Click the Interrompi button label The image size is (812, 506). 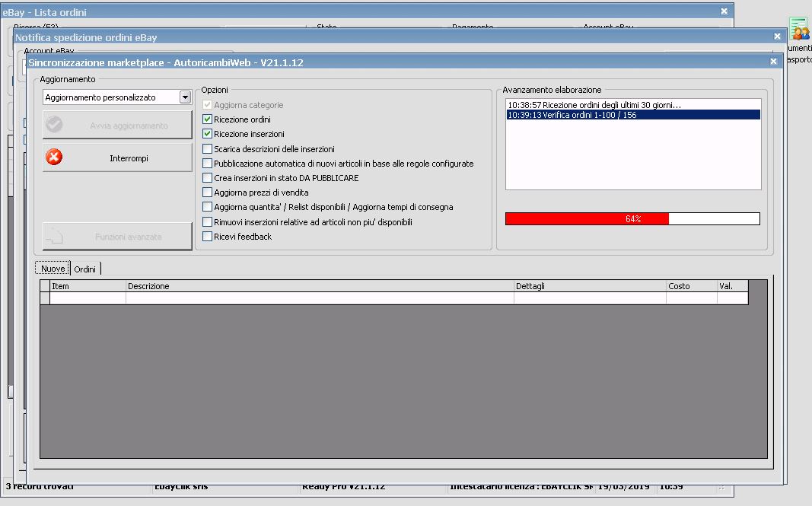(129, 158)
